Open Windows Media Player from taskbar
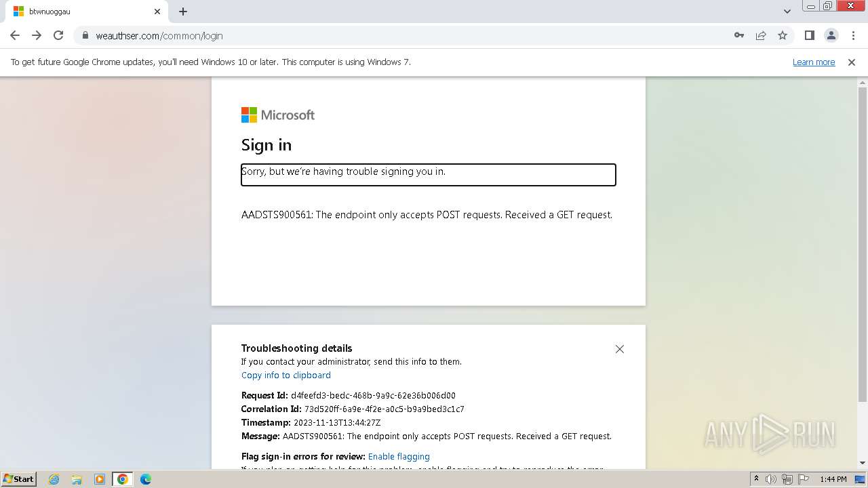The image size is (868, 488). click(100, 479)
